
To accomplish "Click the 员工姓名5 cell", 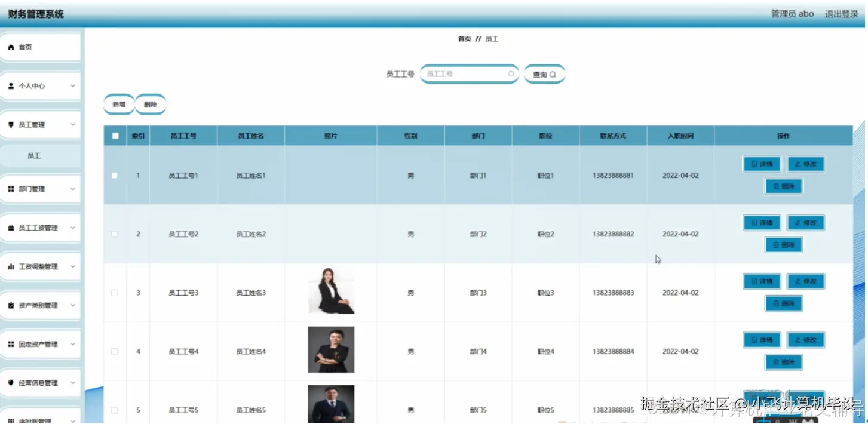I will tap(251, 410).
